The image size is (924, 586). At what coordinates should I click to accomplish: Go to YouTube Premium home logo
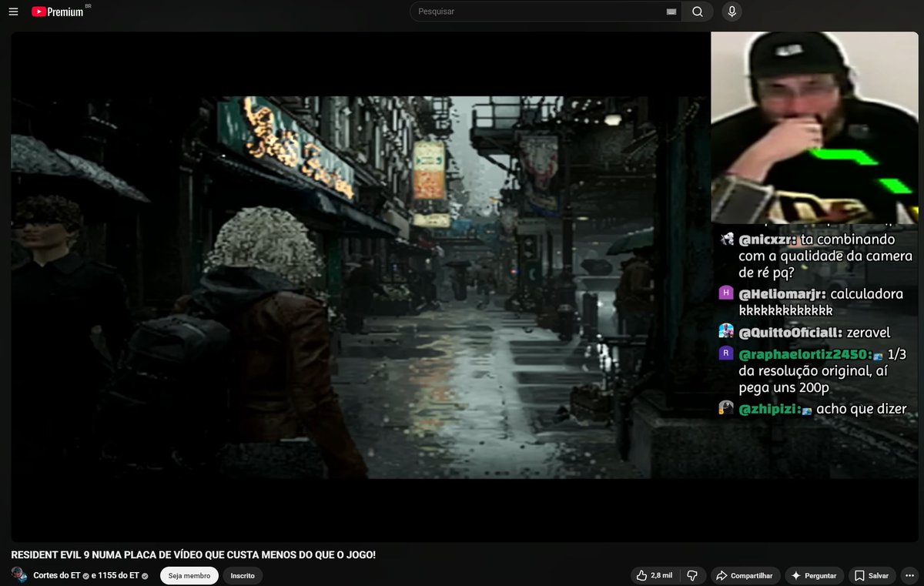coord(59,12)
